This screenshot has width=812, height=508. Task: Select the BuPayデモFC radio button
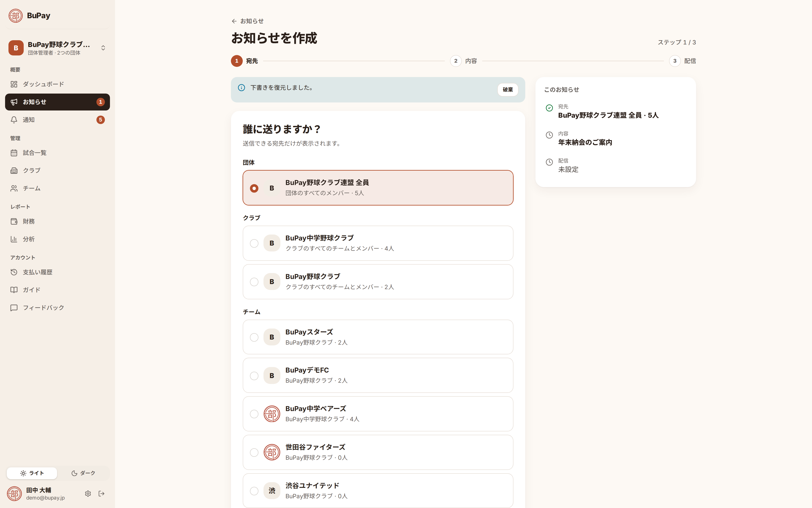pos(254,376)
